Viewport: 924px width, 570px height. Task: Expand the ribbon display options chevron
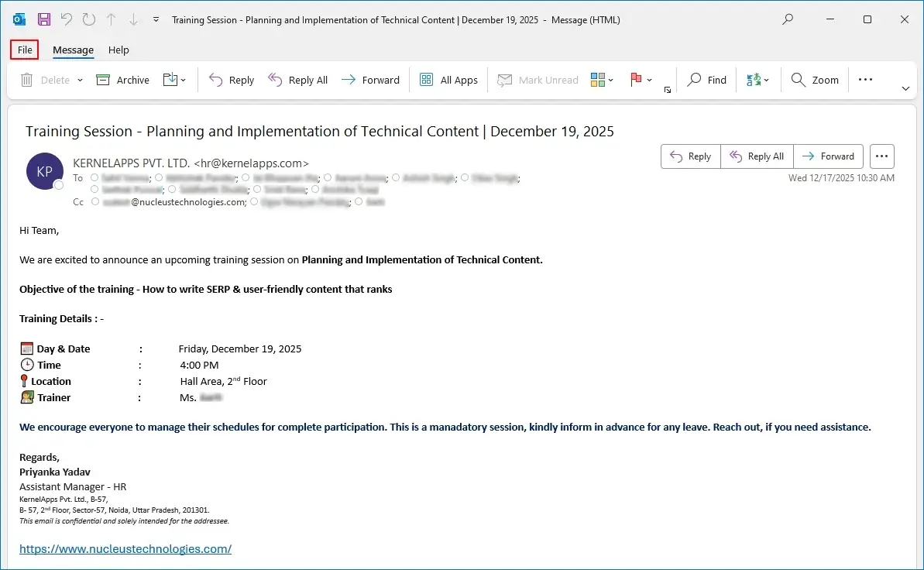tap(905, 89)
